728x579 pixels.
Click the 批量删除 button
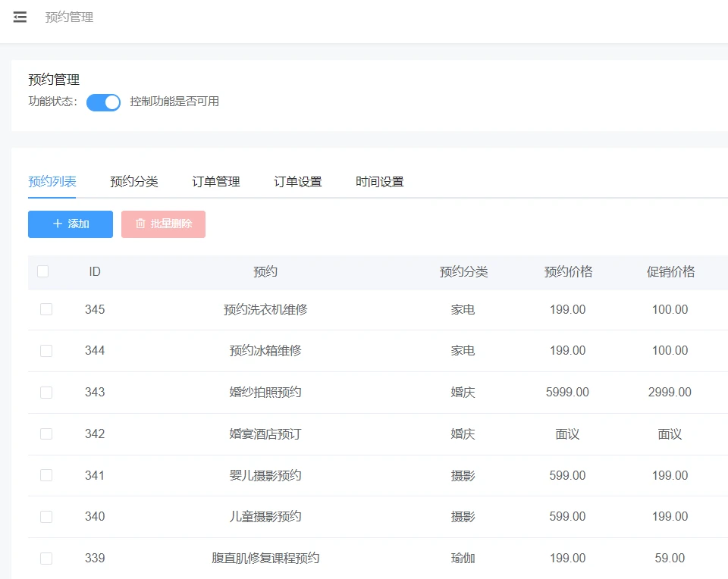pos(164,224)
